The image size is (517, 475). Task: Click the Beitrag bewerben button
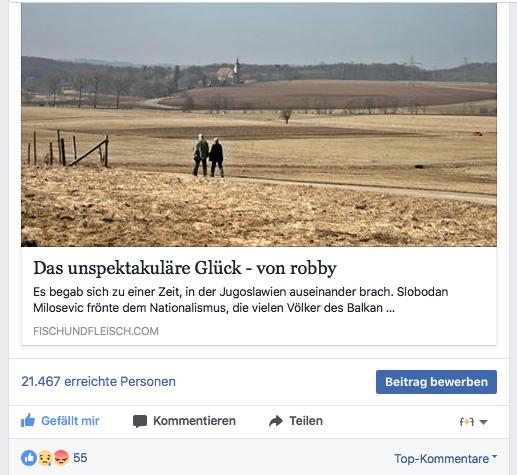coord(436,382)
